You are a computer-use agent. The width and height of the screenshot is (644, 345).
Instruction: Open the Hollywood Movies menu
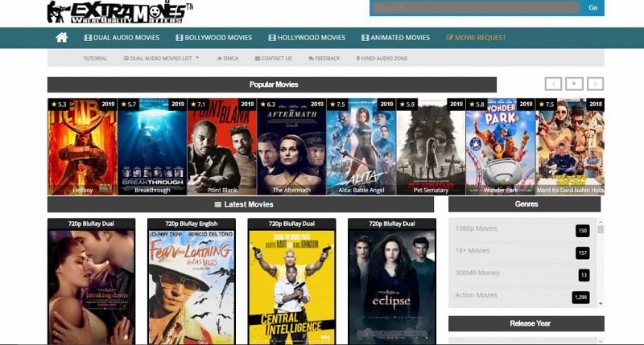[x=307, y=38]
